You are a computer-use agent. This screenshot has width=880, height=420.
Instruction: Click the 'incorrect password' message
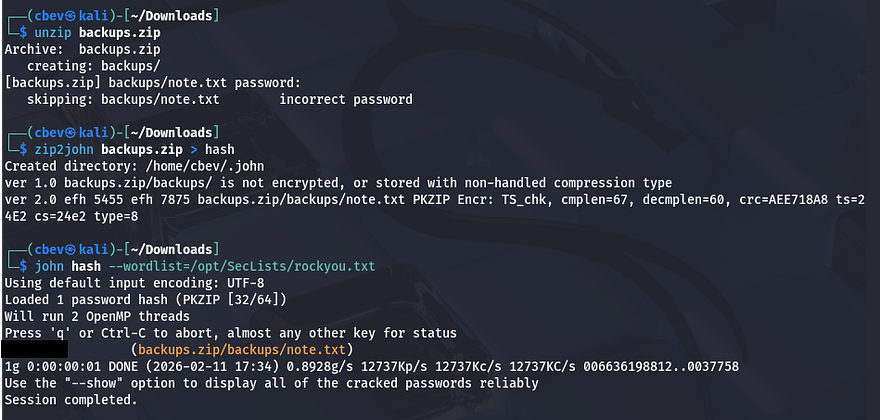(345, 99)
